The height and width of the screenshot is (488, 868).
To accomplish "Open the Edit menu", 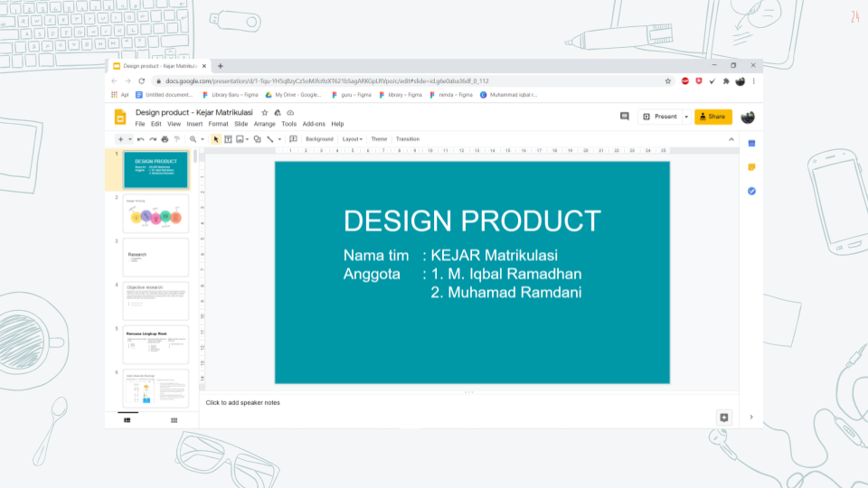I will [x=156, y=124].
